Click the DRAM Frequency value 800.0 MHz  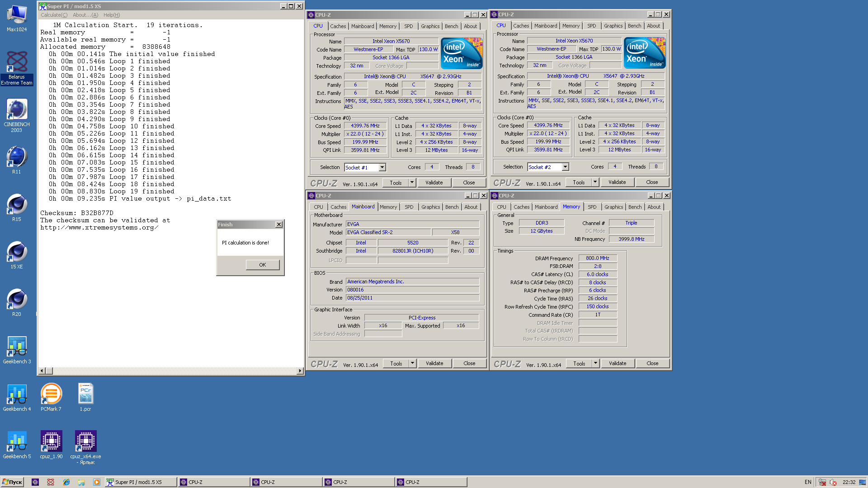point(598,258)
